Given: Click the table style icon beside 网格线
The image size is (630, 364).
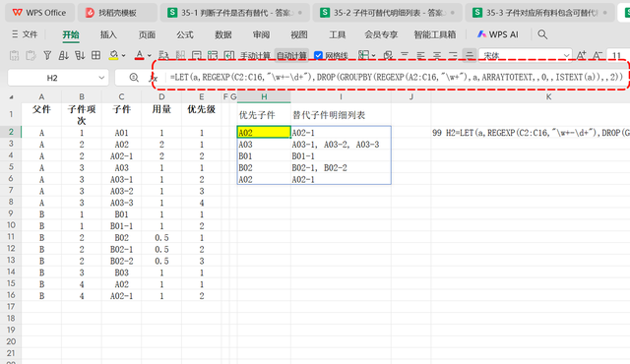Looking at the screenshot, I should point(363,55).
